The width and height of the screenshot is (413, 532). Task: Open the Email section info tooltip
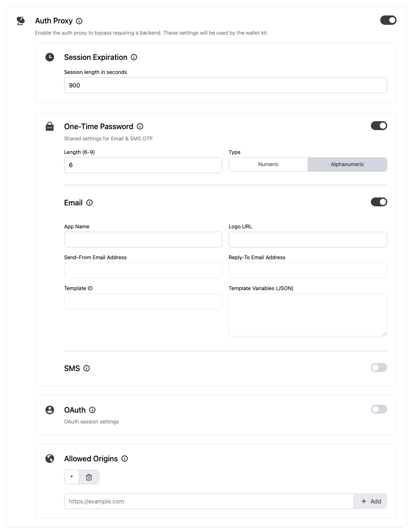point(89,203)
